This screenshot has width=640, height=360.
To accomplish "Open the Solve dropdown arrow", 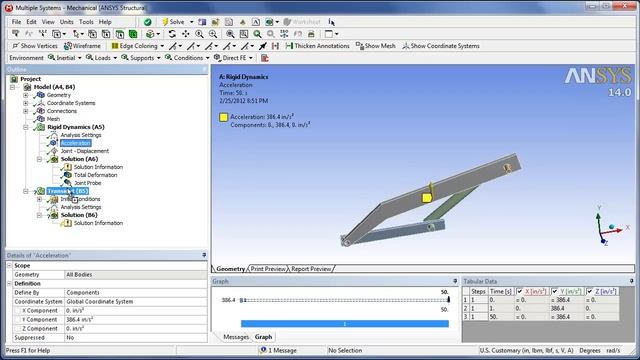I will point(191,22).
